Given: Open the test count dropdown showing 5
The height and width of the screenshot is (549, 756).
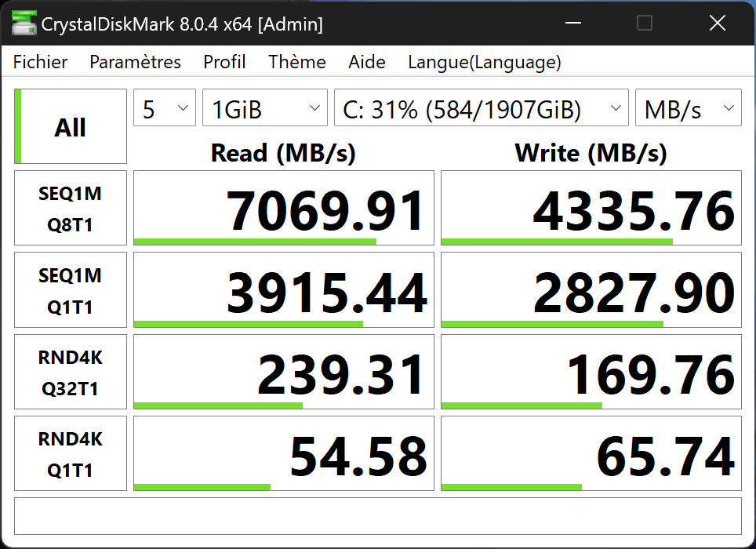Looking at the screenshot, I should pyautogui.click(x=165, y=108).
